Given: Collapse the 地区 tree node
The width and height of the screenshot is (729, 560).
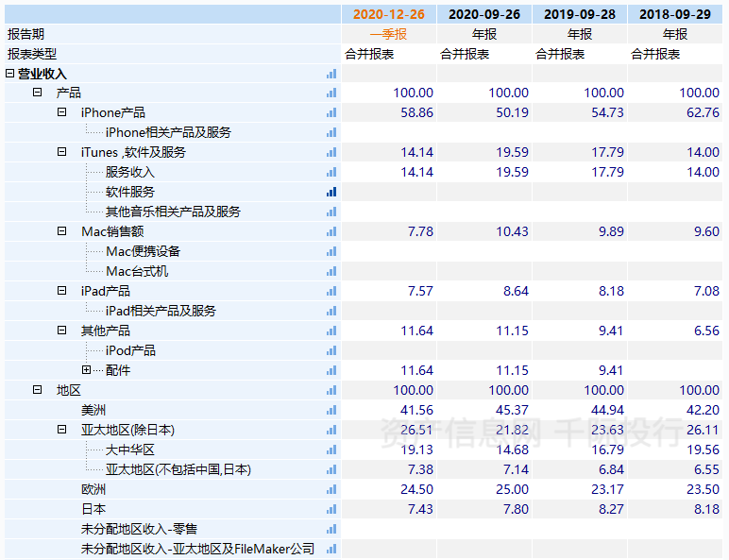Looking at the screenshot, I should point(37,389).
